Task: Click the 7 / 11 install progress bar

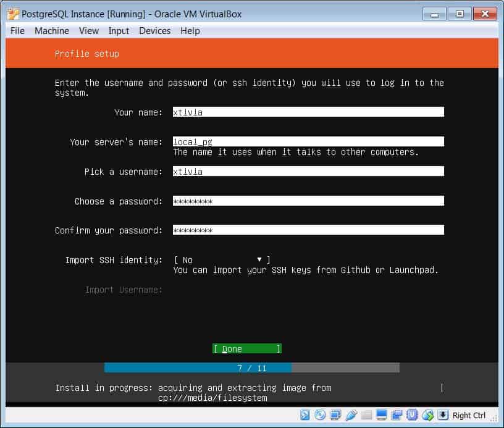Action: pos(251,368)
